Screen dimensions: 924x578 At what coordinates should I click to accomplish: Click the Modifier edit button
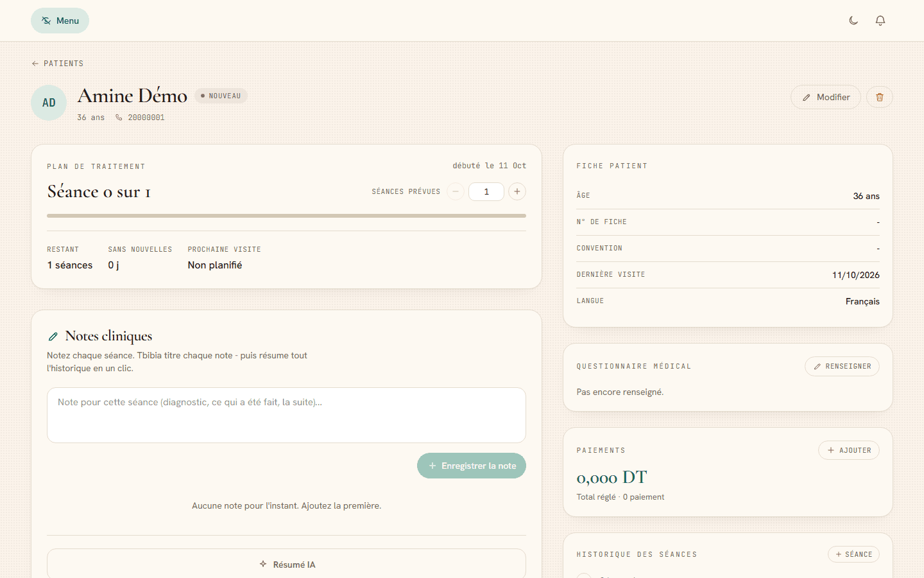pos(826,97)
